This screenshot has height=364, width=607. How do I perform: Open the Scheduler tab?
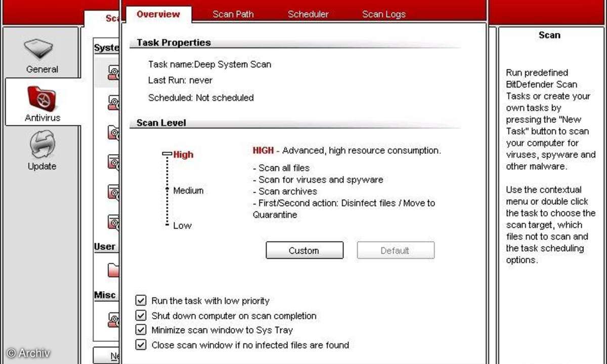308,14
